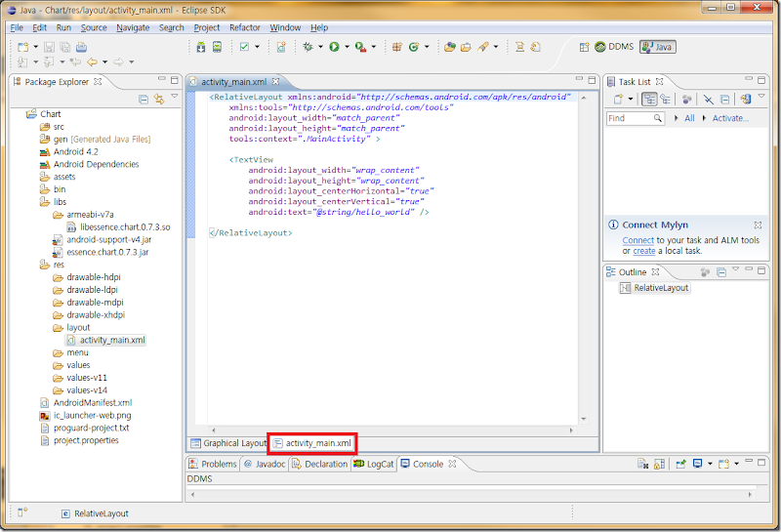Open dropdown arrow next to Debug icon
The image size is (781, 532).
pyautogui.click(x=320, y=47)
